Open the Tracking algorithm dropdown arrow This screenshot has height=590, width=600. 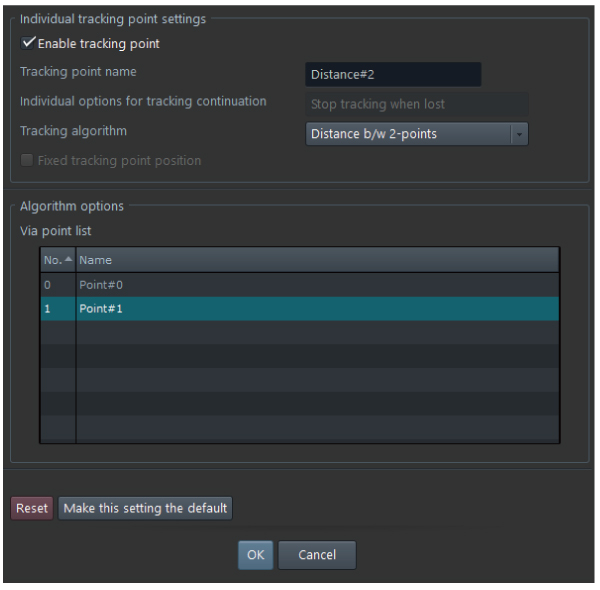[x=518, y=134]
